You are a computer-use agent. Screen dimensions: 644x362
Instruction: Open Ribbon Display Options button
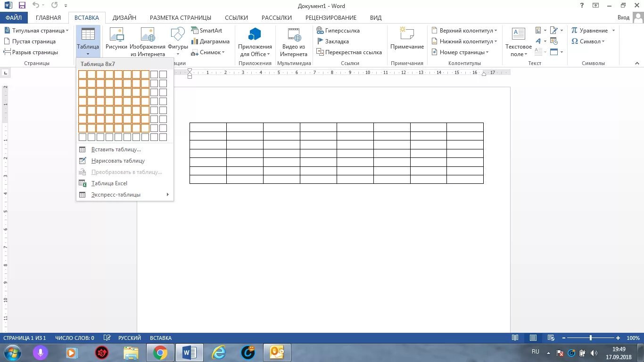point(596,6)
